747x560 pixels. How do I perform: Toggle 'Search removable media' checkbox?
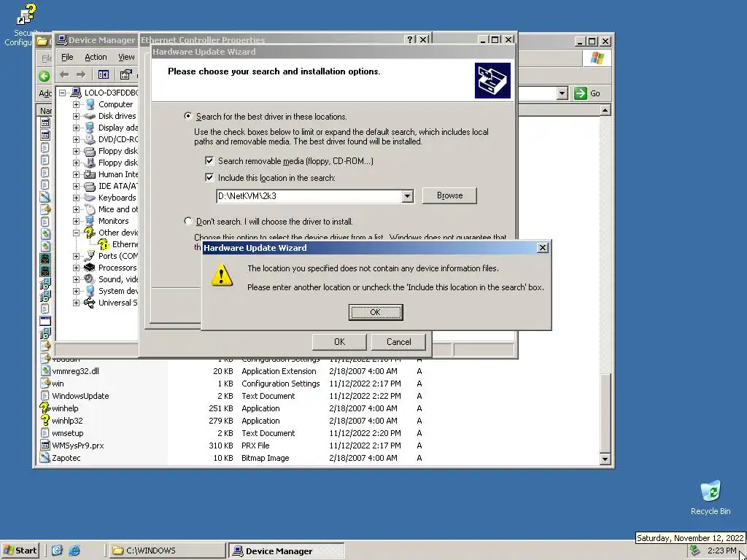(x=209, y=161)
